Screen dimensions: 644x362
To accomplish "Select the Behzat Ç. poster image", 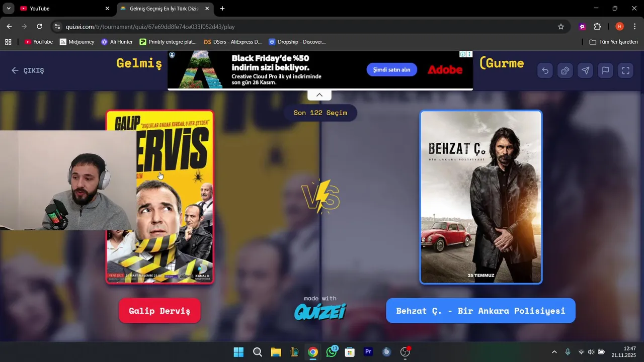I will click(481, 197).
